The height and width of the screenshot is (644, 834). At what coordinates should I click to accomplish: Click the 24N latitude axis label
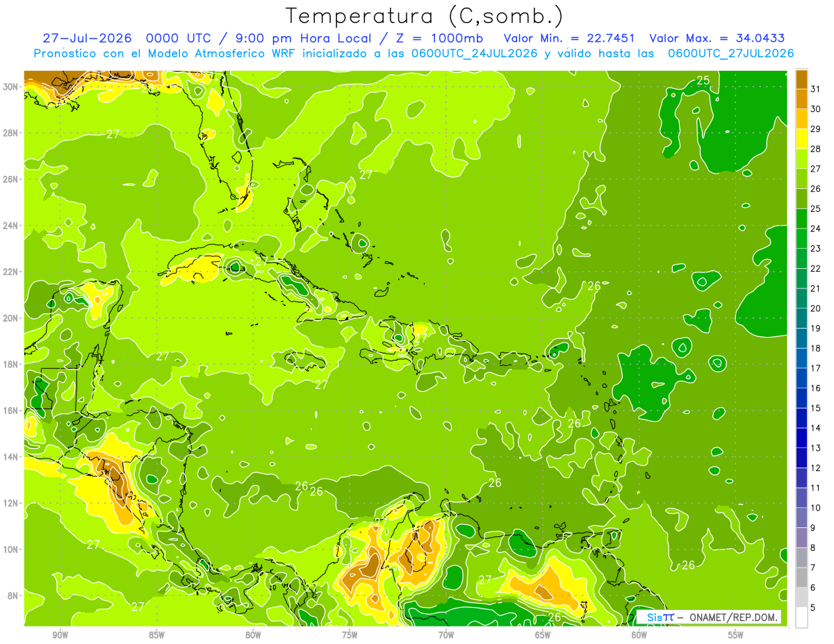(x=11, y=225)
